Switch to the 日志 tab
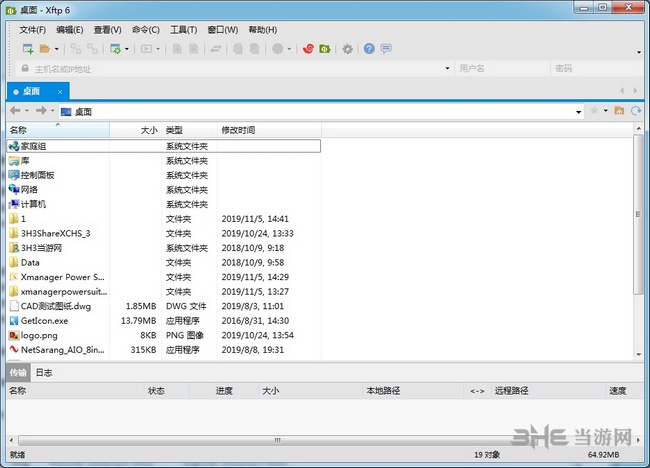This screenshot has height=468, width=650. [x=44, y=373]
